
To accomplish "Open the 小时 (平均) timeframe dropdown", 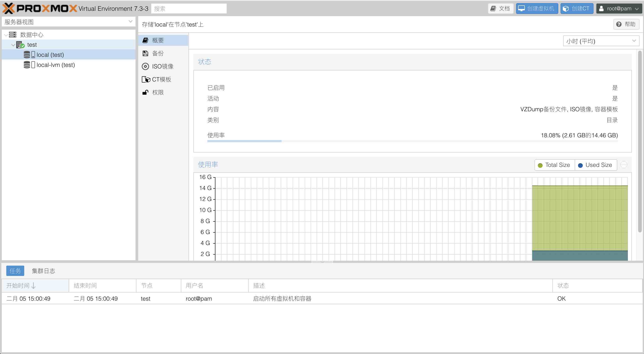I will point(600,41).
